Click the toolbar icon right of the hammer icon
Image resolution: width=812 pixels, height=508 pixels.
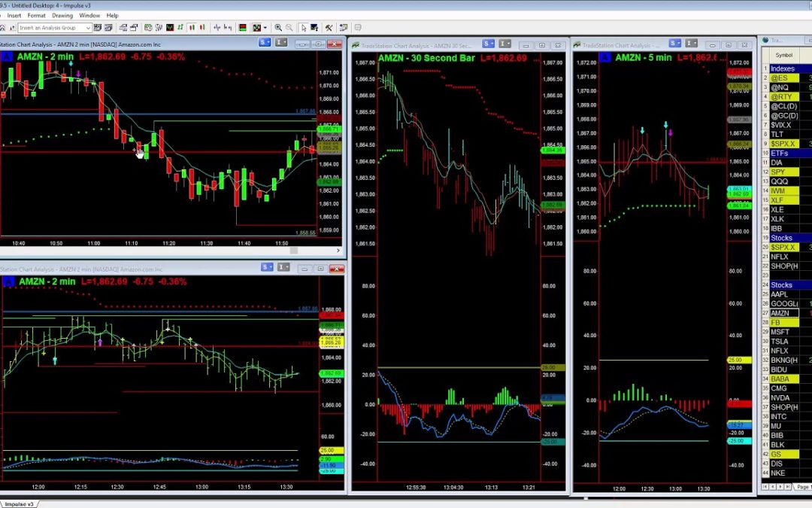pyautogui.click(x=343, y=28)
